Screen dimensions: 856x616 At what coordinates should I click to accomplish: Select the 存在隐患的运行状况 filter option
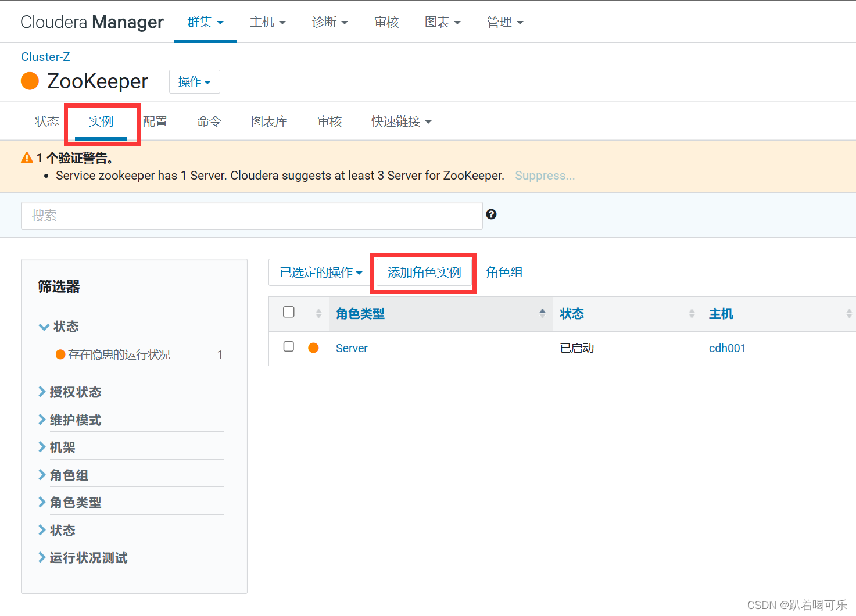119,354
